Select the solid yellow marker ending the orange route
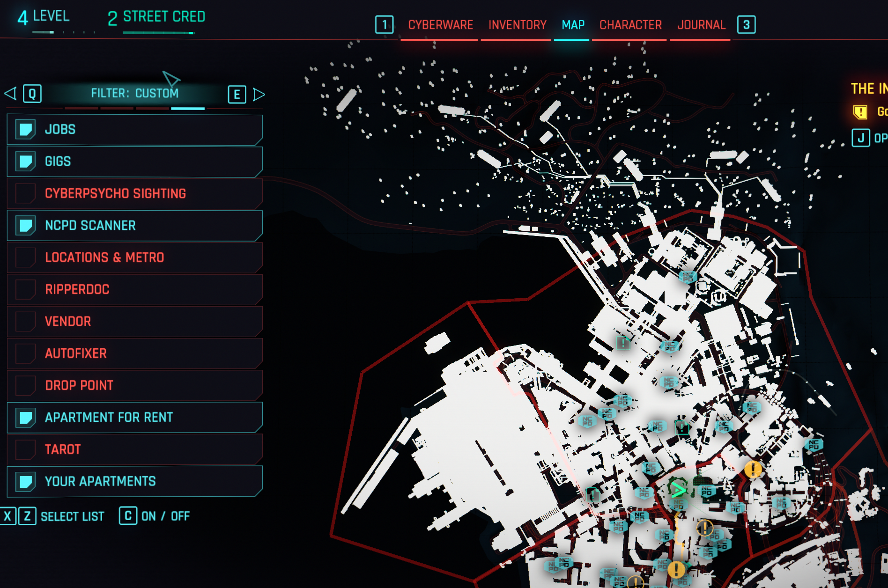This screenshot has width=888, height=588. click(676, 569)
